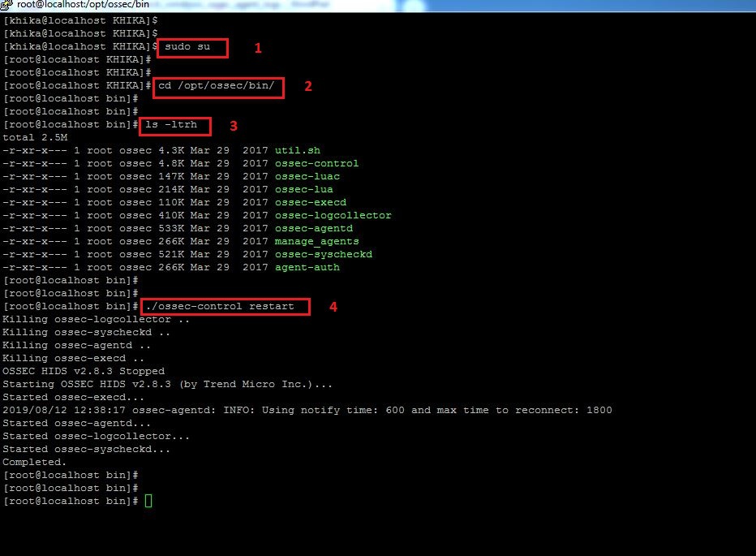Image resolution: width=756 pixels, height=556 pixels.
Task: Click 'Killing ossec-syscheckd ..' output line
Action: tap(86, 333)
